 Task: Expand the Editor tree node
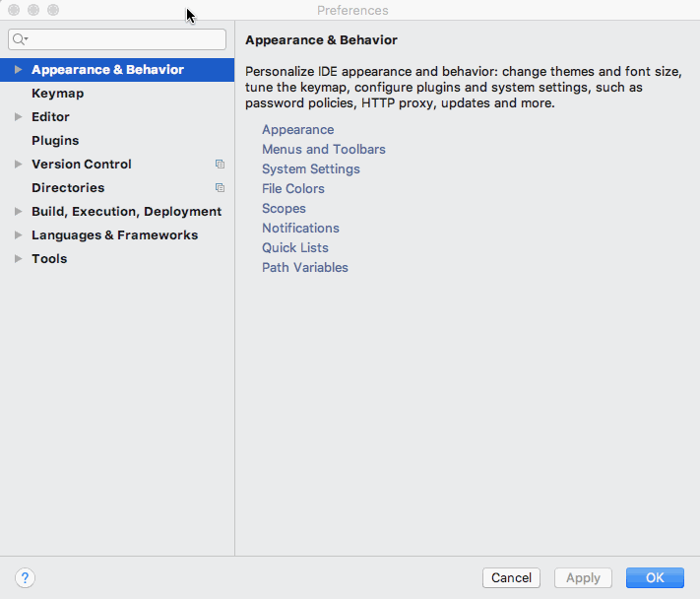[x=18, y=117]
